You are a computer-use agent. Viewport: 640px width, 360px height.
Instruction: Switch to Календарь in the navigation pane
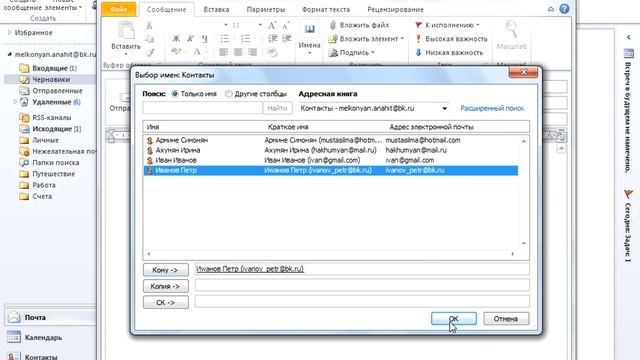coord(43,338)
